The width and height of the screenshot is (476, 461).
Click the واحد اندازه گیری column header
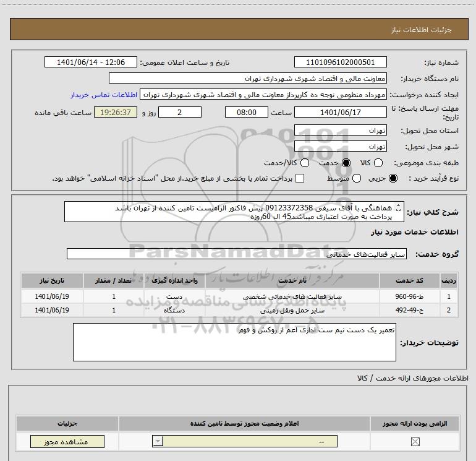coord(174,281)
